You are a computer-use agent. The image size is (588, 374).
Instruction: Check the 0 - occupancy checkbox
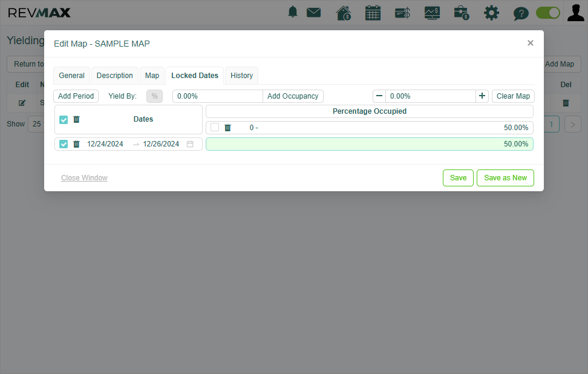pyautogui.click(x=215, y=127)
